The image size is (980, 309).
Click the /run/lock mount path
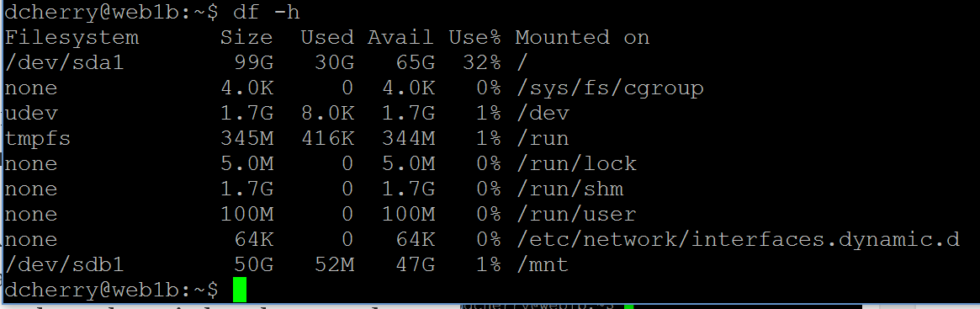pos(576,164)
